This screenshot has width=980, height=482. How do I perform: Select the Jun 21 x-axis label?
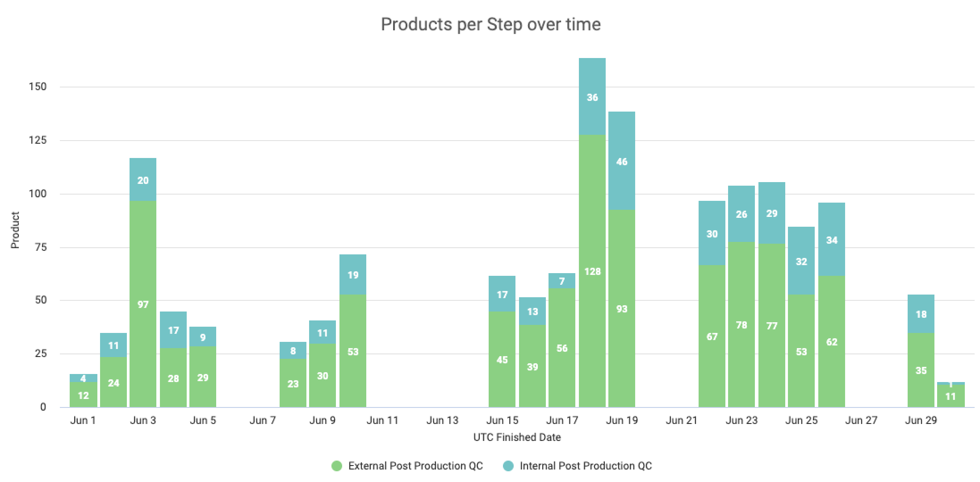point(682,420)
